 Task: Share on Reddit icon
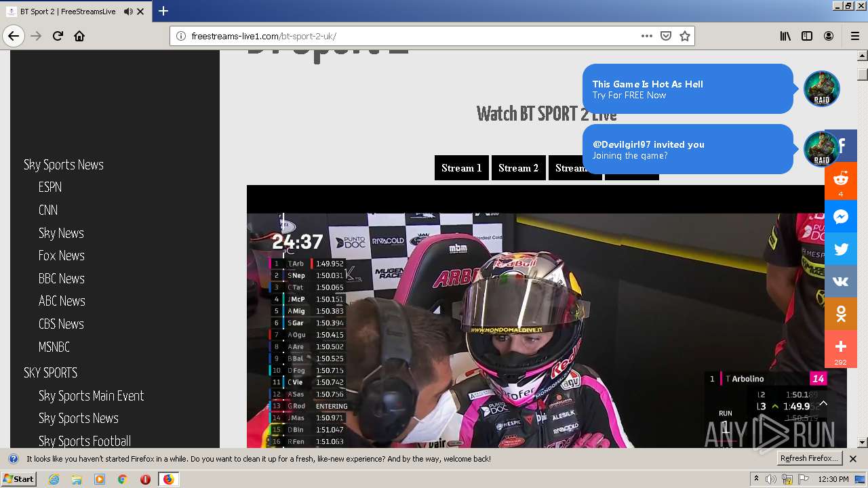[x=841, y=181]
